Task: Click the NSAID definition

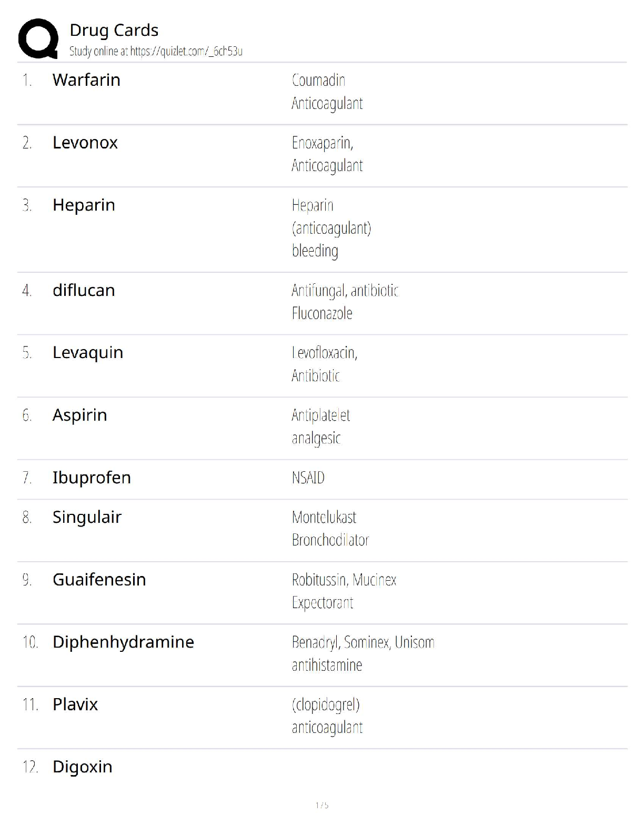Action: (308, 478)
